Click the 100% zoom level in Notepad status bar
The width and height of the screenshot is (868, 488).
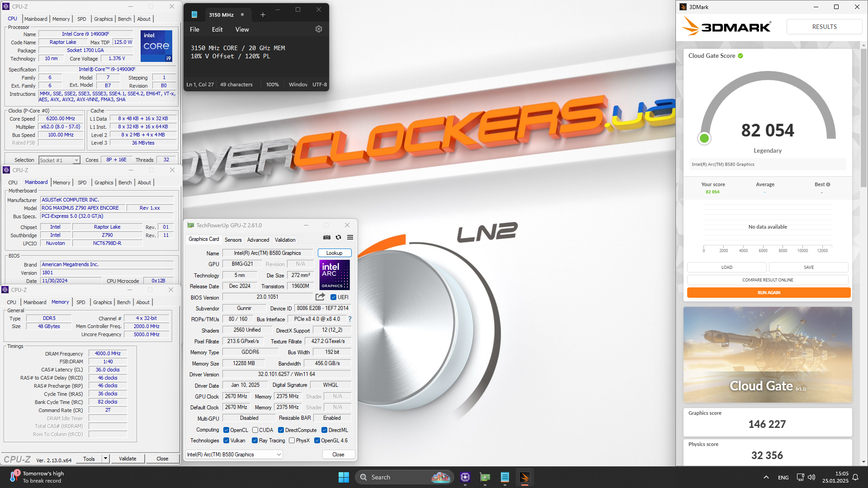(x=272, y=84)
